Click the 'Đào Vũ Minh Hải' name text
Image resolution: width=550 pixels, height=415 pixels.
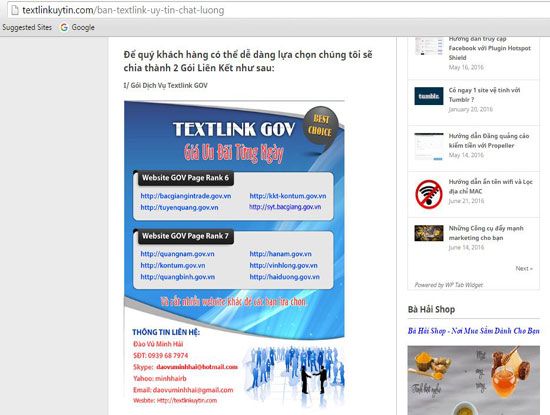point(158,344)
